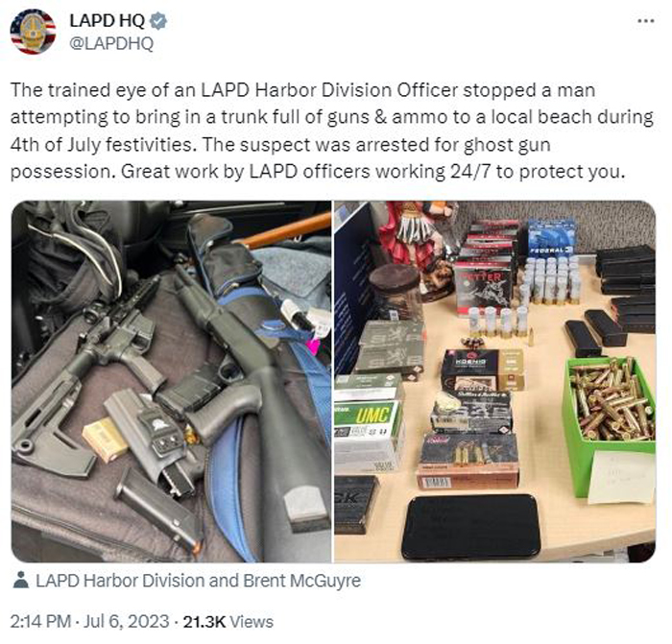Click the tagged people person icon
This screenshot has height=644, width=672.
click(20, 581)
